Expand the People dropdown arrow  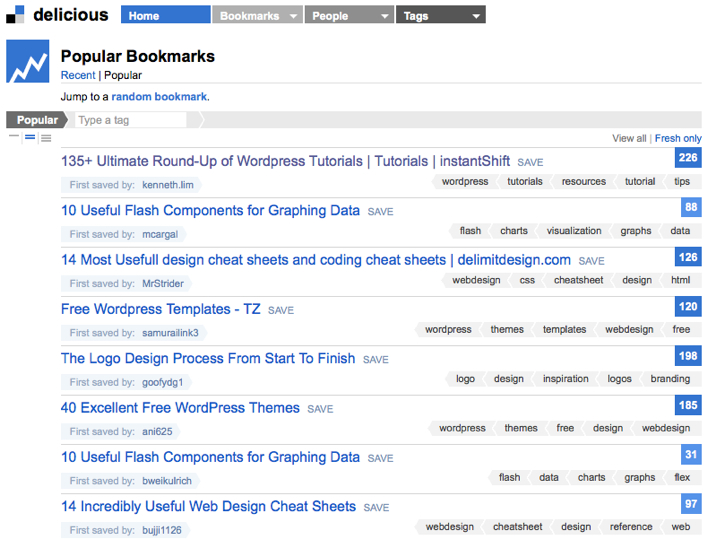(385, 16)
